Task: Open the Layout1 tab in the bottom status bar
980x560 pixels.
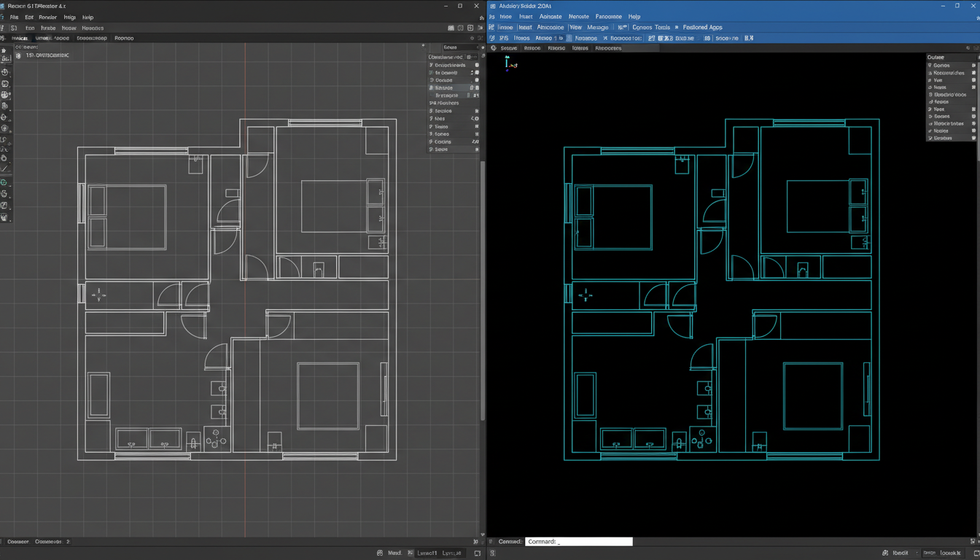Action: pyautogui.click(x=427, y=553)
